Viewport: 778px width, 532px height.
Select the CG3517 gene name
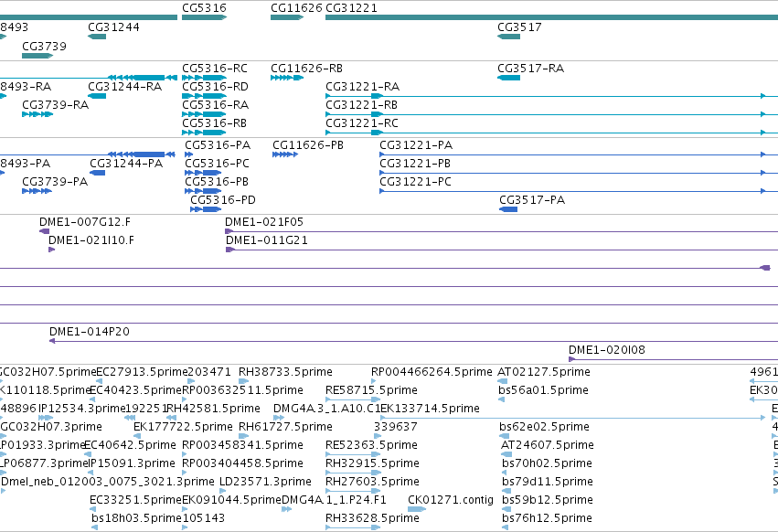pyautogui.click(x=519, y=27)
